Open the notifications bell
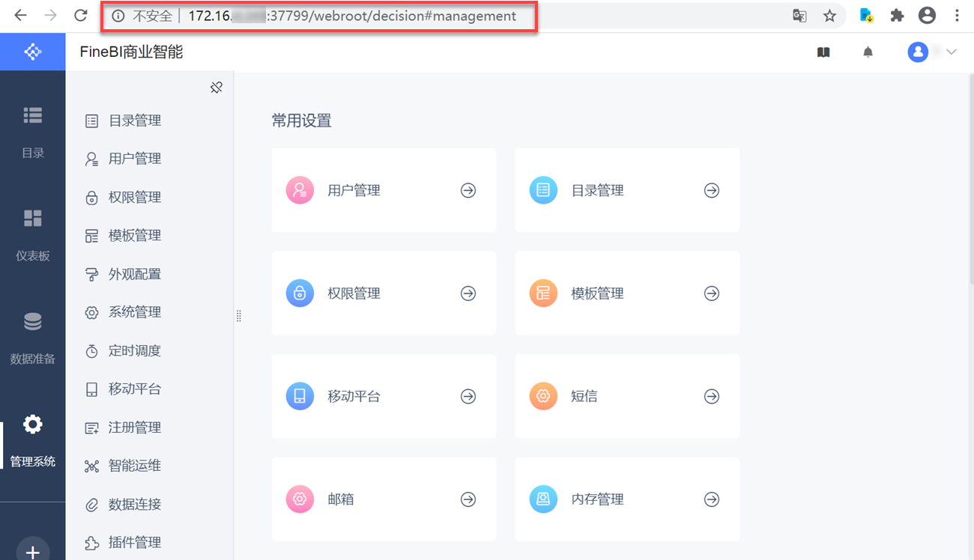 (x=868, y=52)
